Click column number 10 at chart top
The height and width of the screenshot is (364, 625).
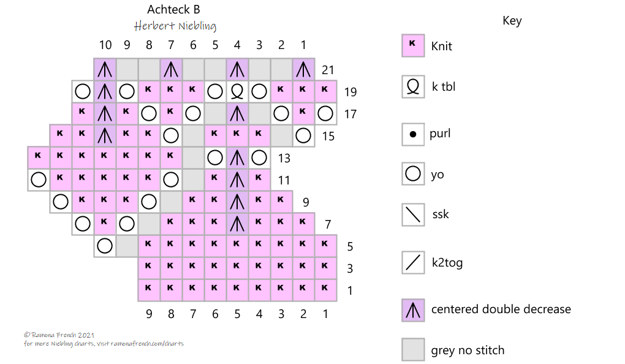[x=105, y=44]
